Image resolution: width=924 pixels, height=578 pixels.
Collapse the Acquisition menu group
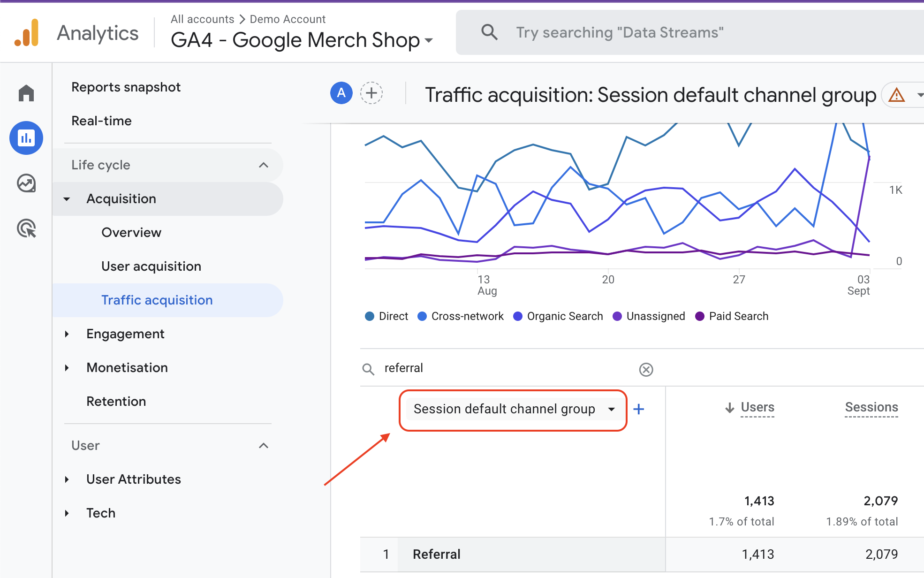[67, 199]
